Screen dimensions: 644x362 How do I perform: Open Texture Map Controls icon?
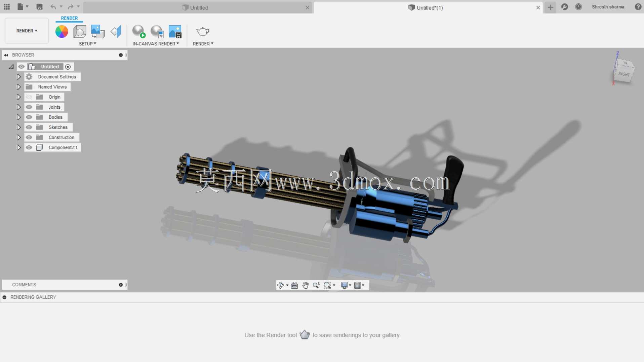tap(116, 32)
